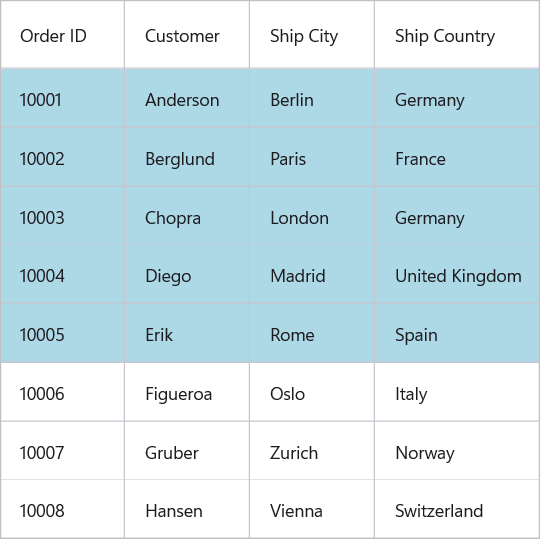Click the Berlin ship city cell

(312, 98)
